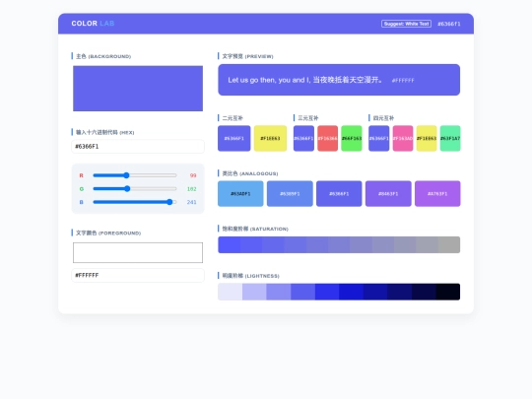Click the (SATURATION) steps heading
The width and height of the screenshot is (532, 399).
point(255,229)
